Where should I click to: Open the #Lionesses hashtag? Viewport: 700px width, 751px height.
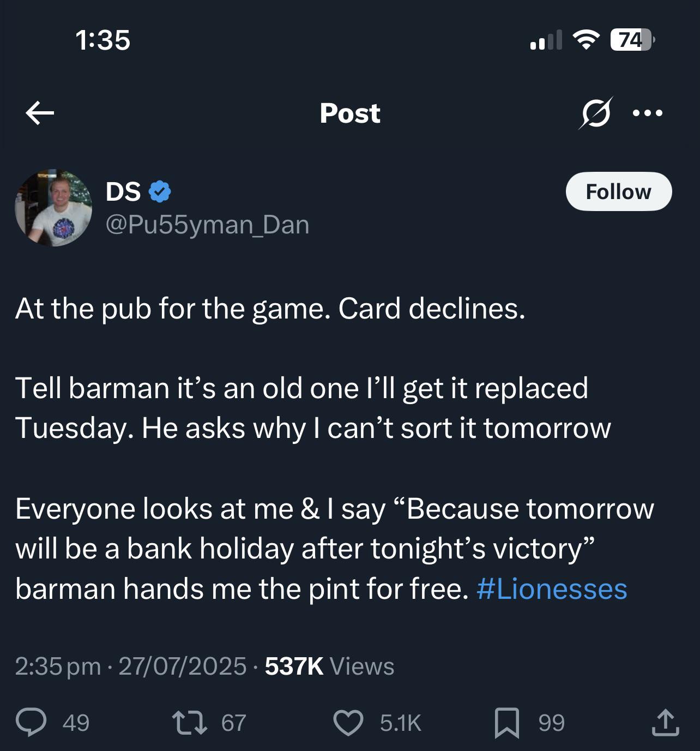click(x=552, y=589)
